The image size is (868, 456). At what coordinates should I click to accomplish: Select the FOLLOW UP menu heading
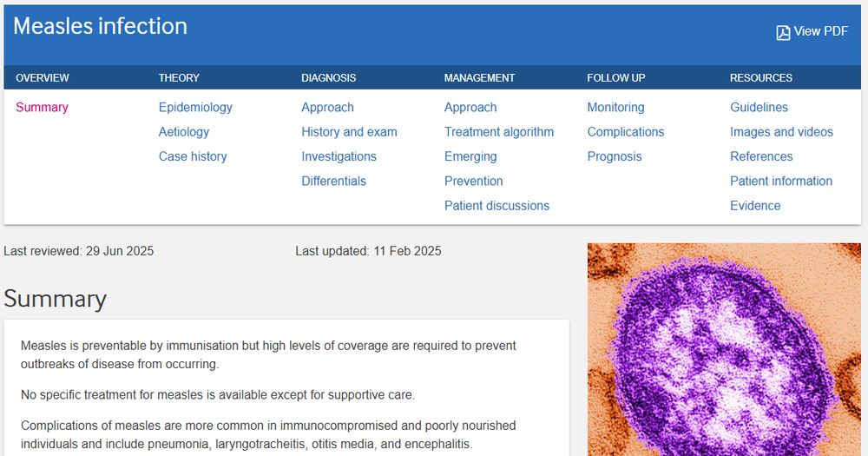tap(616, 78)
